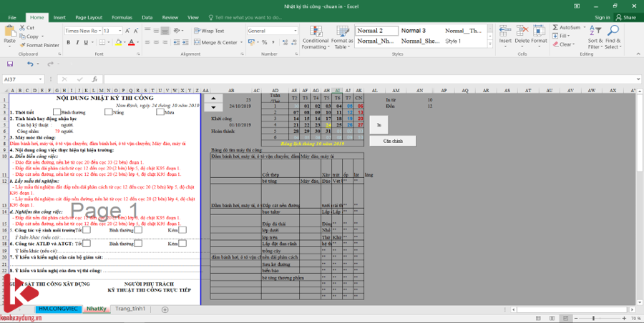Select the font color red swatch
Screen dimensions: 644x323
pos(132,42)
